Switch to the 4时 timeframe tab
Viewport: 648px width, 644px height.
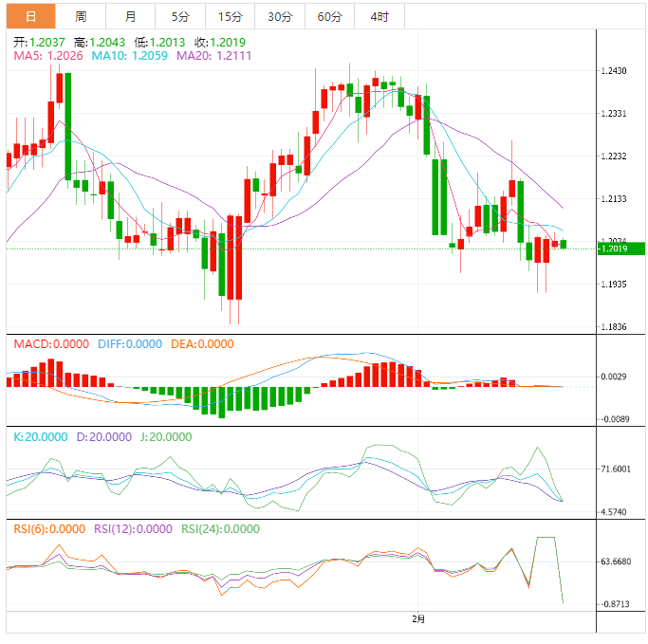pos(380,16)
